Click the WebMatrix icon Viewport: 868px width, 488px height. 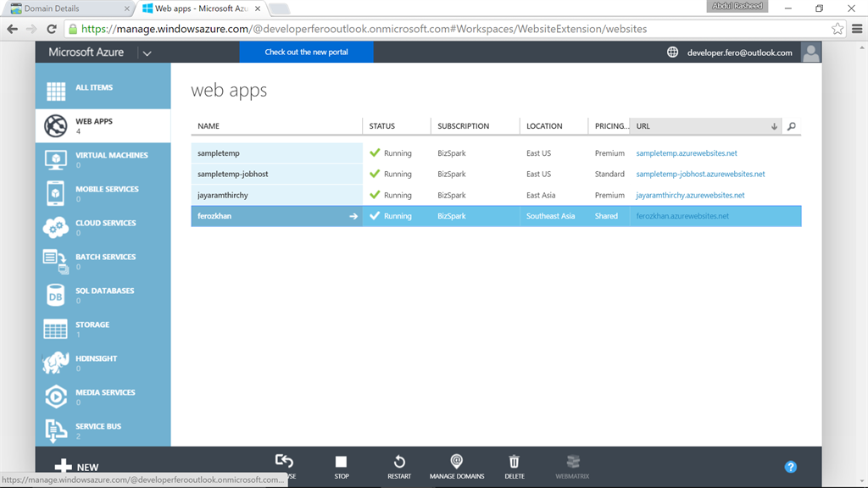pyautogui.click(x=573, y=462)
